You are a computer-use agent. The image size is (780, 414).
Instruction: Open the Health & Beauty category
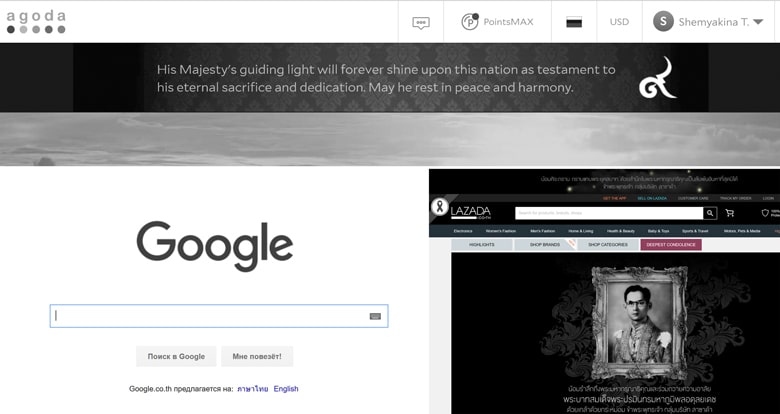pyautogui.click(x=620, y=231)
